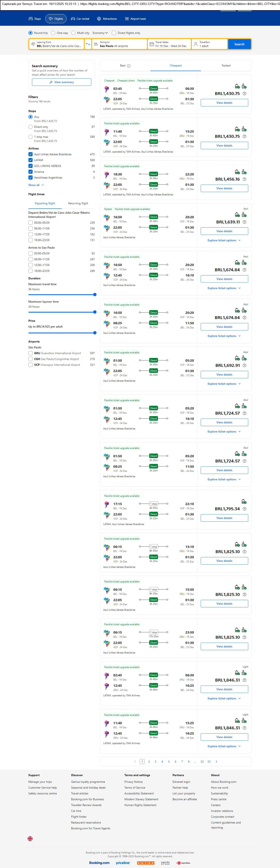Select the One way radio button
The height and width of the screenshot is (868, 280).
(53, 33)
